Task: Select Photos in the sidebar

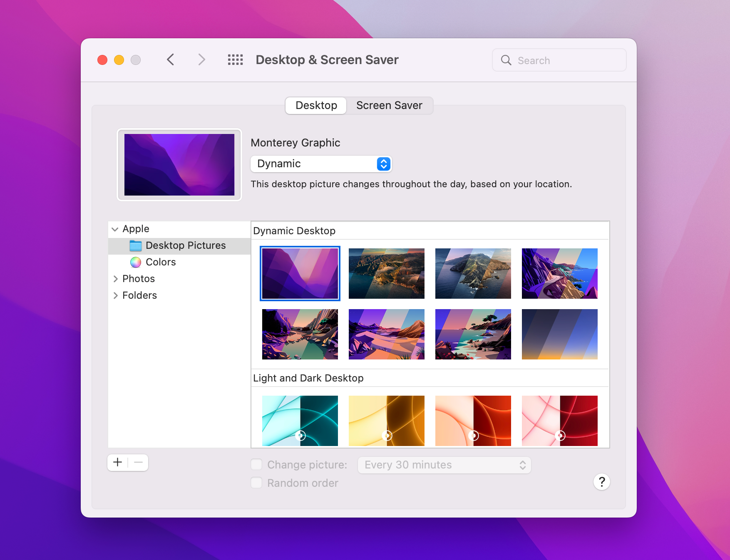Action: click(x=179, y=279)
